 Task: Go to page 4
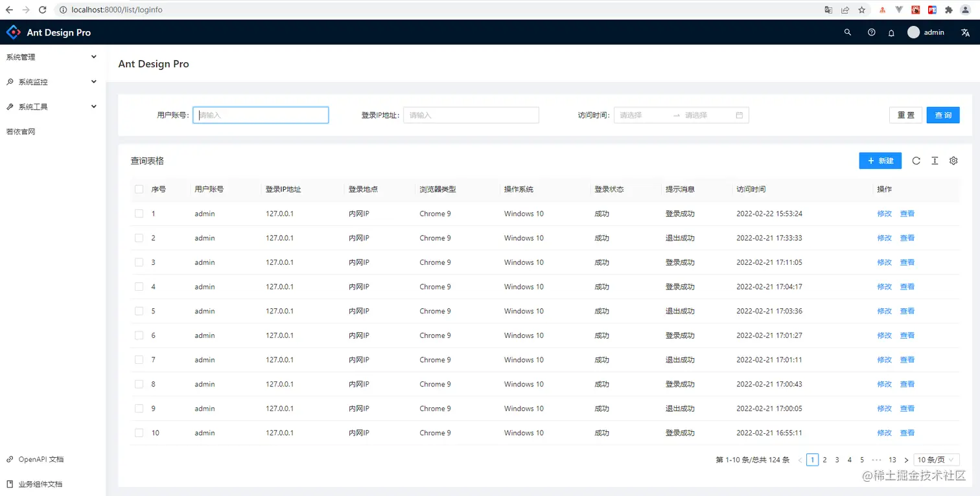click(850, 460)
